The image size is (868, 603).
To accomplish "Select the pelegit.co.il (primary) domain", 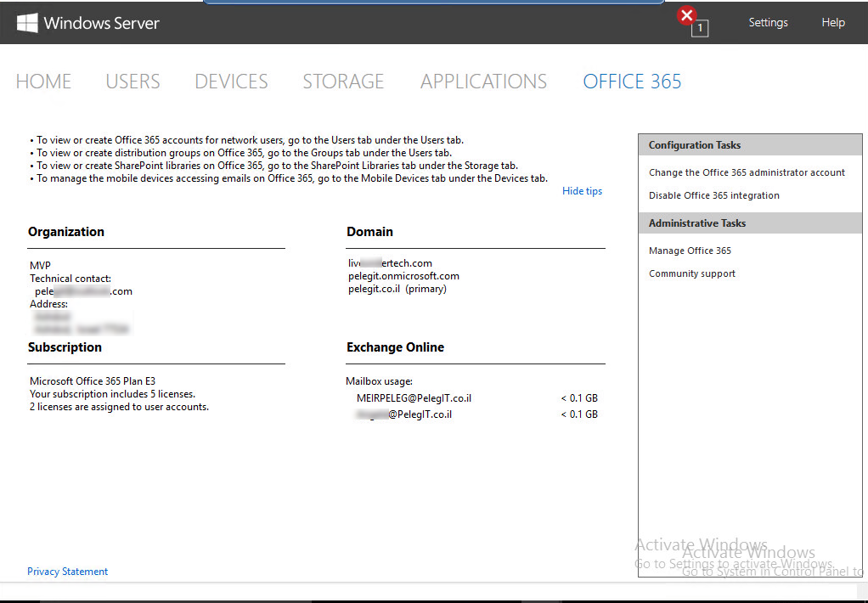I will click(397, 289).
